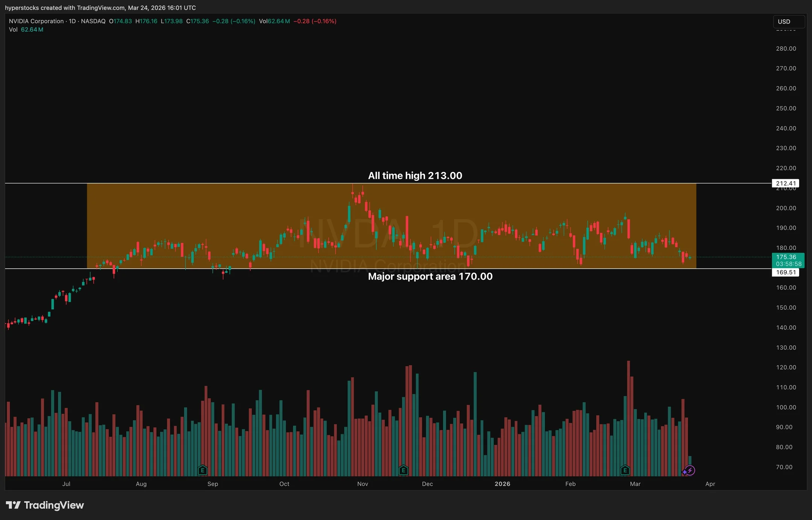
Task: Click the close value C175.36 in legend
Action: [x=197, y=21]
